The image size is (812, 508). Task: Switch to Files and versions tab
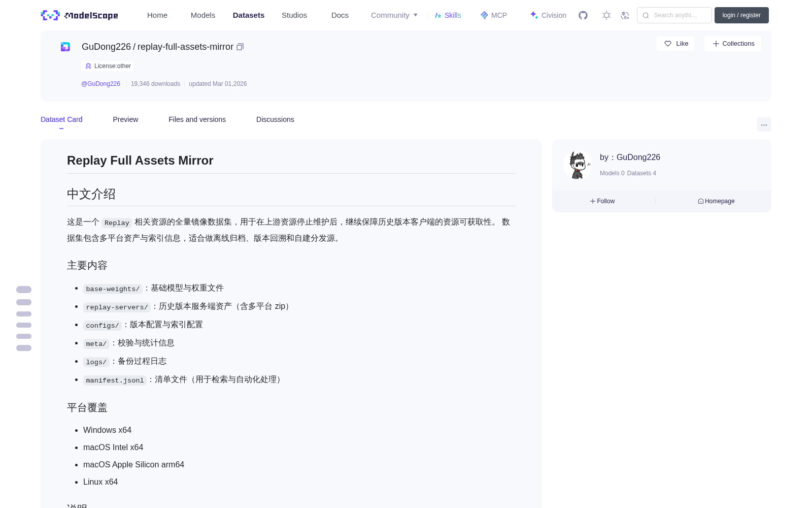pyautogui.click(x=197, y=119)
